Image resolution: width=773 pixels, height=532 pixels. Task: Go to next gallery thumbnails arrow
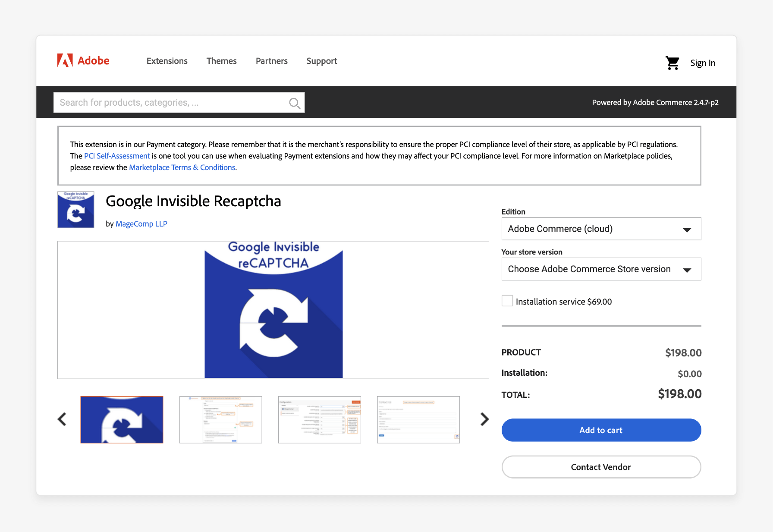[x=484, y=419]
